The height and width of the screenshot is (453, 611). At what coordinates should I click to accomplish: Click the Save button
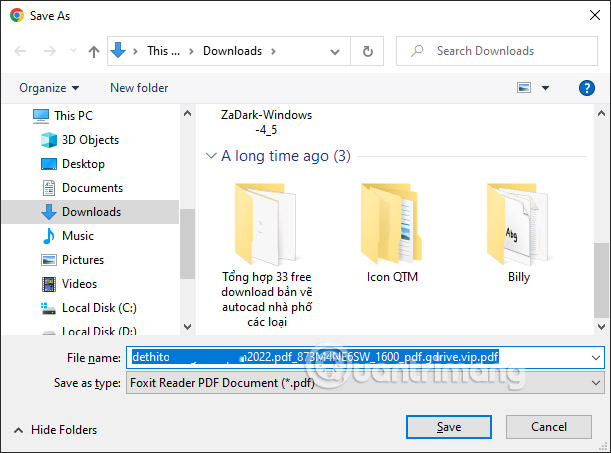pyautogui.click(x=449, y=427)
